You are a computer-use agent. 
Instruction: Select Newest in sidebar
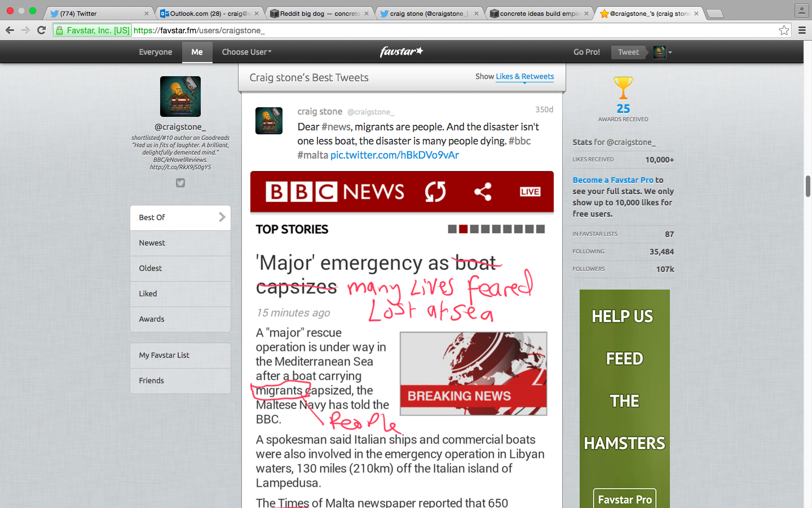pos(180,243)
